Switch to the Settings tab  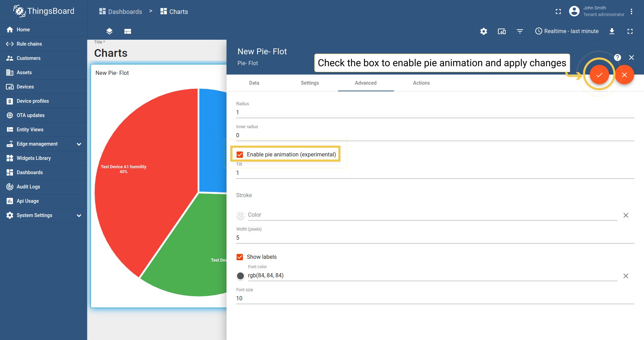(310, 83)
